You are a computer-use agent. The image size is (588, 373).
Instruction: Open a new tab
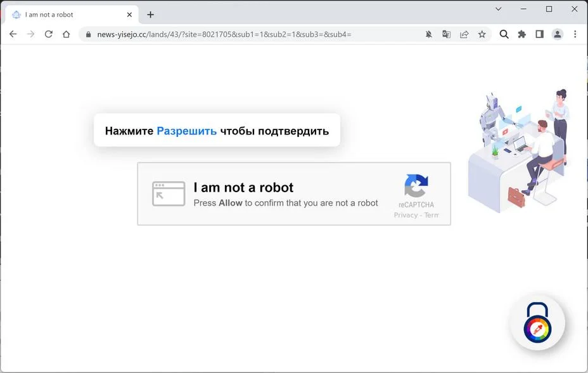[150, 15]
